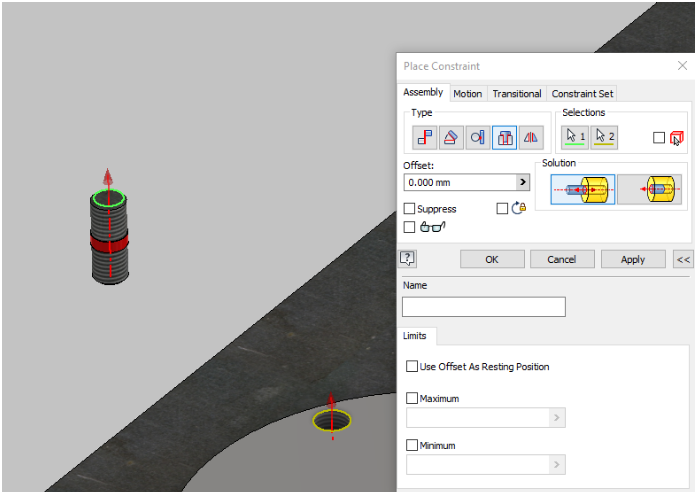The image size is (696, 494).
Task: Collapse the dialog with the << button
Action: pyautogui.click(x=683, y=259)
